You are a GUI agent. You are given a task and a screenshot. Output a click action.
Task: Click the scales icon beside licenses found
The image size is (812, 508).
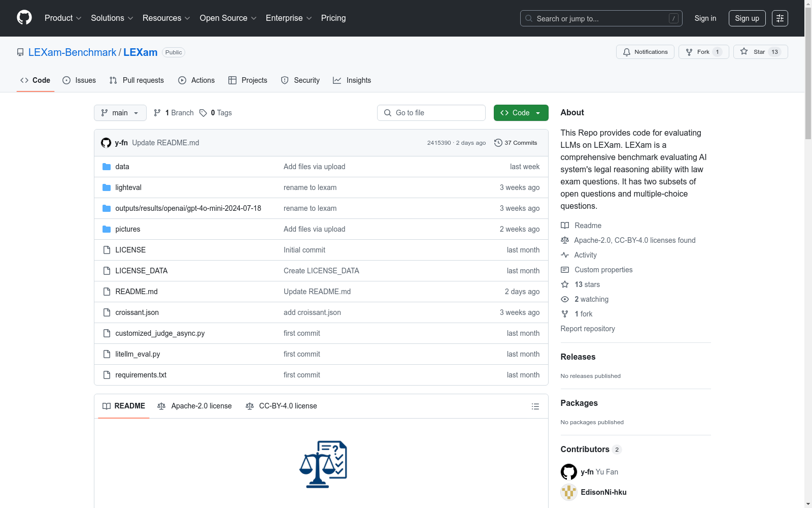[x=565, y=240]
